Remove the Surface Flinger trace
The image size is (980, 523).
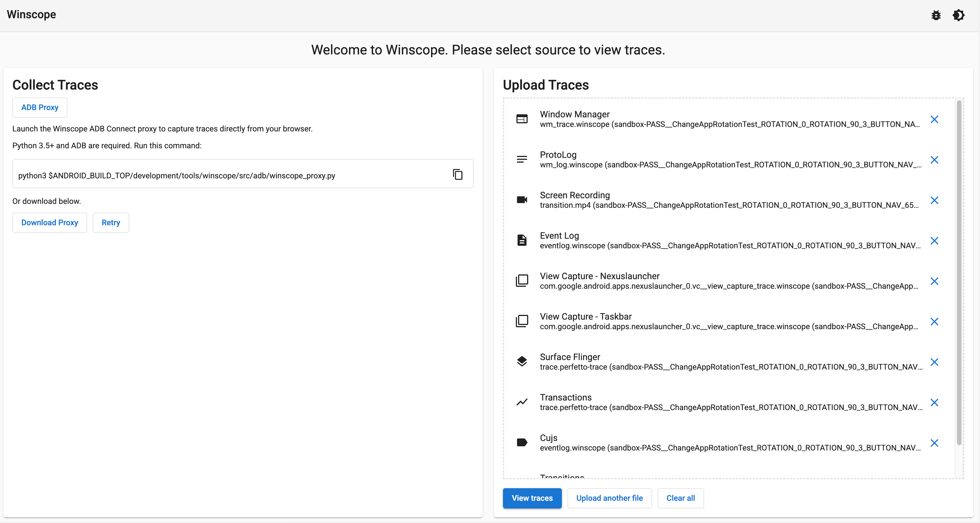(x=935, y=362)
